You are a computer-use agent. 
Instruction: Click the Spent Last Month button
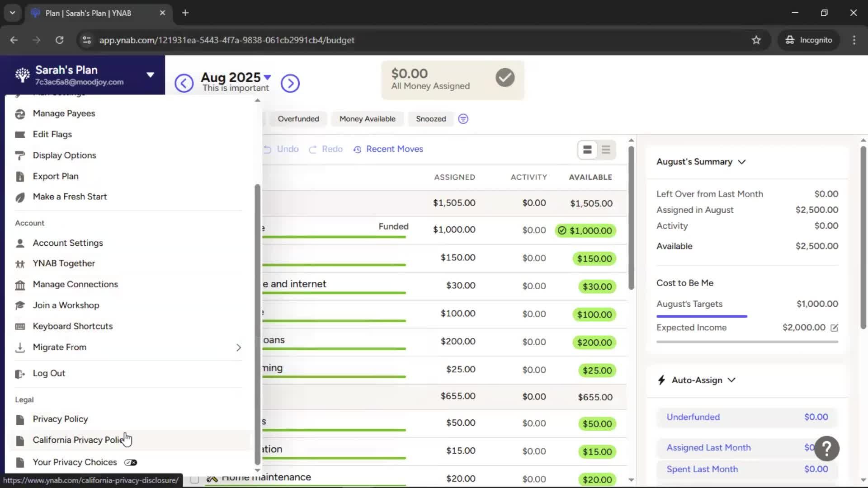pyautogui.click(x=747, y=469)
